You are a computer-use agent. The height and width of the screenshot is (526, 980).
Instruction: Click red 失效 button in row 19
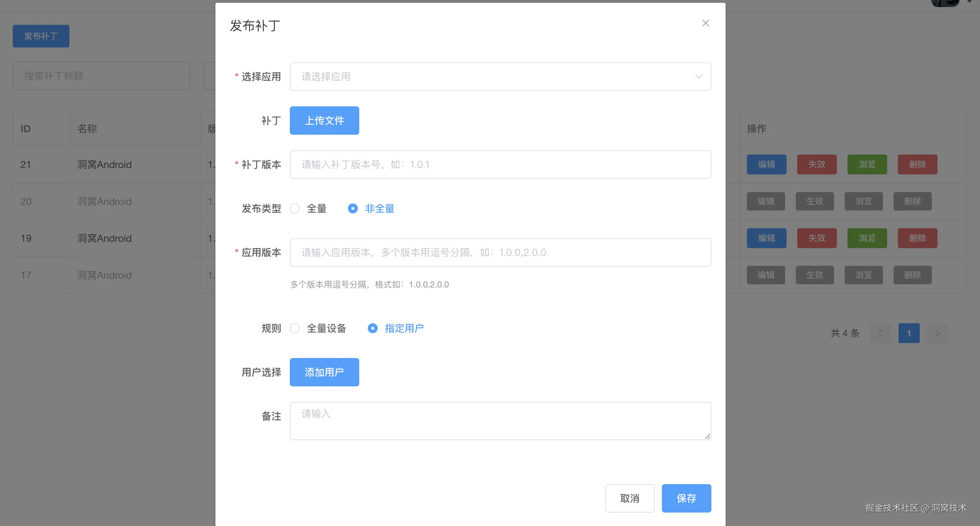(816, 238)
